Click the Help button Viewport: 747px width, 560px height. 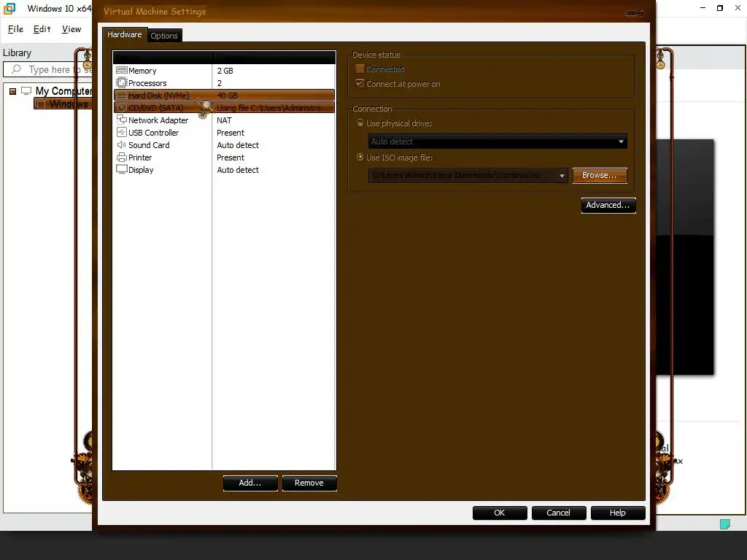coord(617,513)
